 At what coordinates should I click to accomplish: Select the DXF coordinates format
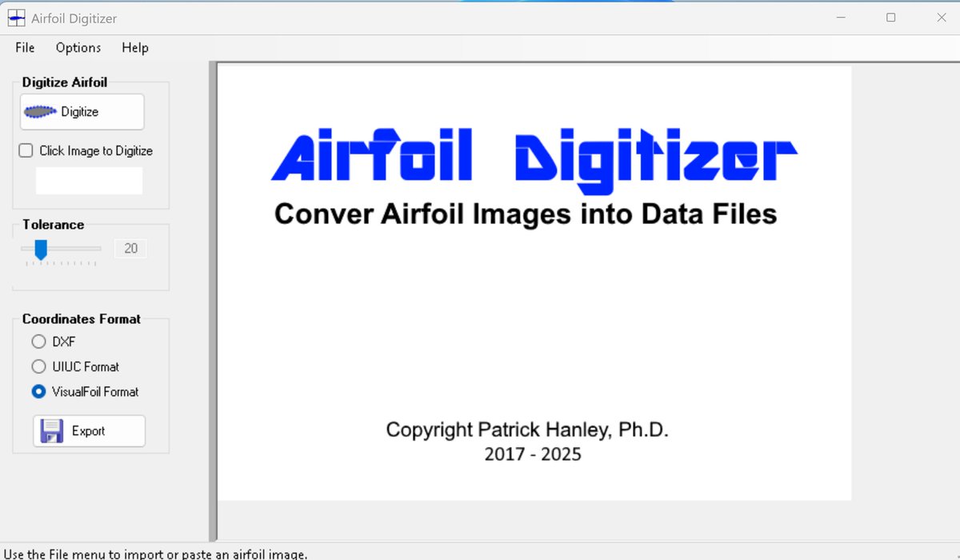point(38,342)
